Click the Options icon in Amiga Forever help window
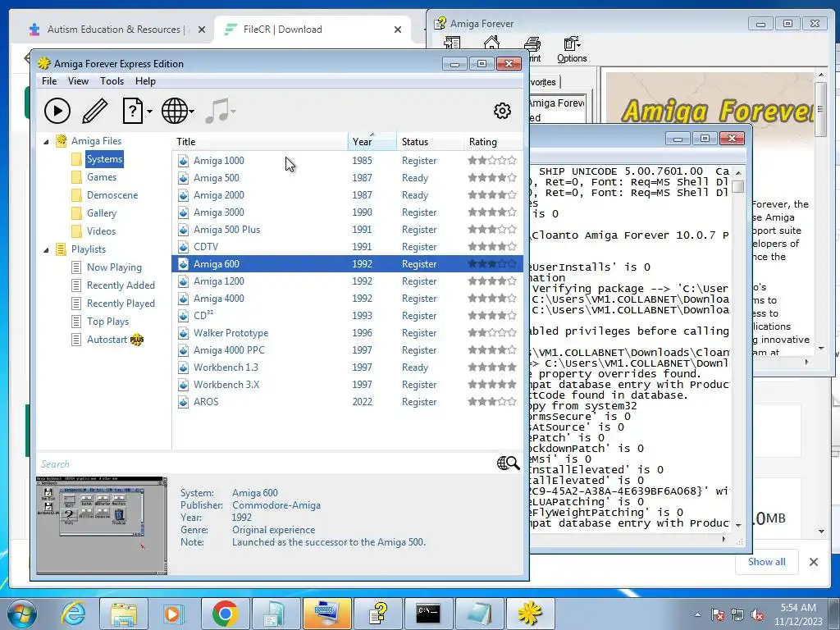 click(x=572, y=49)
